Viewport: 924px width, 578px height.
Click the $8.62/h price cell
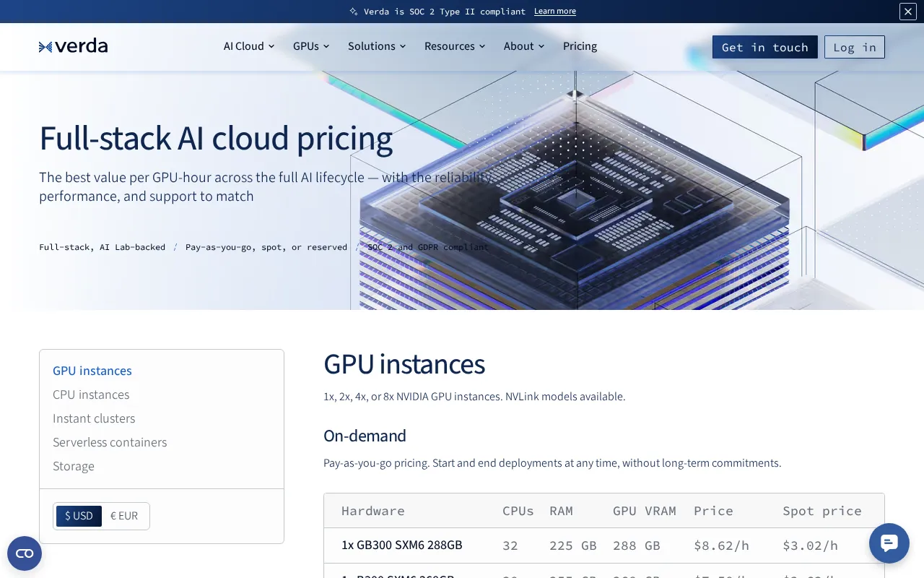(x=721, y=545)
